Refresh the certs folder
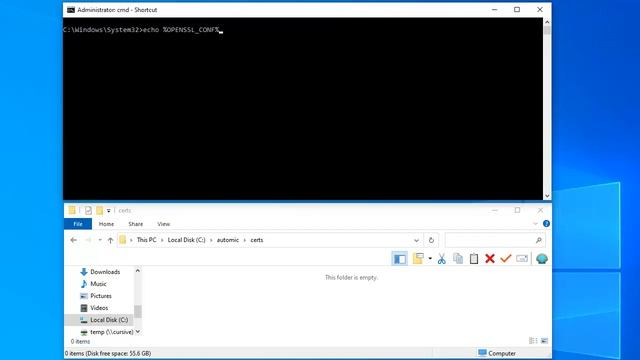 431,240
